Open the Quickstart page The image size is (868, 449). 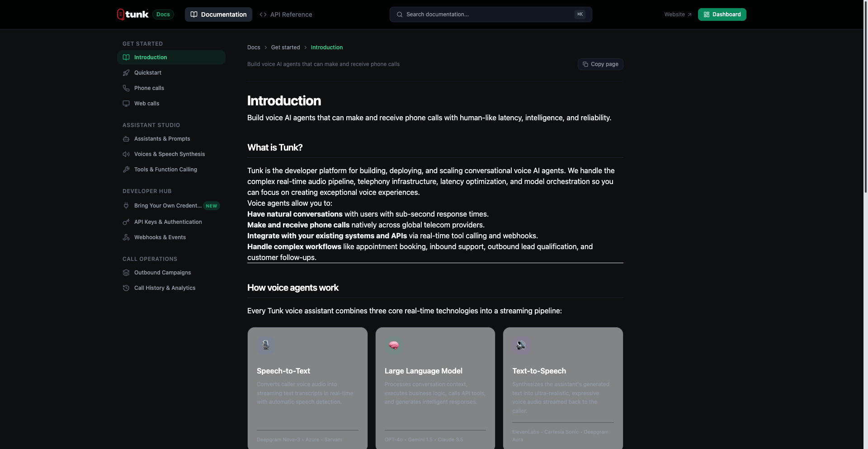click(x=171, y=73)
